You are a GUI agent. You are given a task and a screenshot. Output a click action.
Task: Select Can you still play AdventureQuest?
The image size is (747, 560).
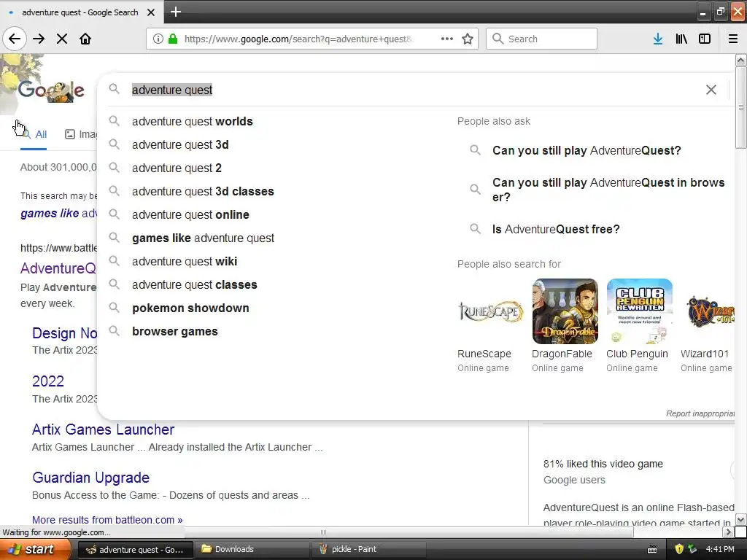587,150
